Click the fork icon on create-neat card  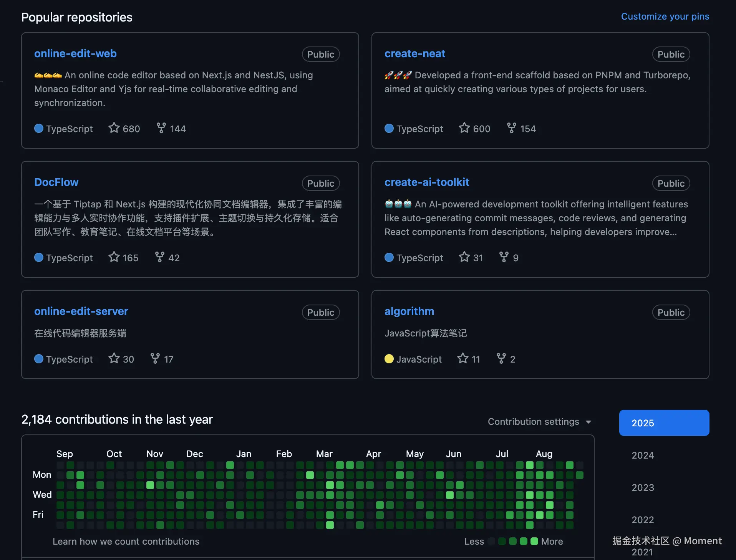(512, 128)
